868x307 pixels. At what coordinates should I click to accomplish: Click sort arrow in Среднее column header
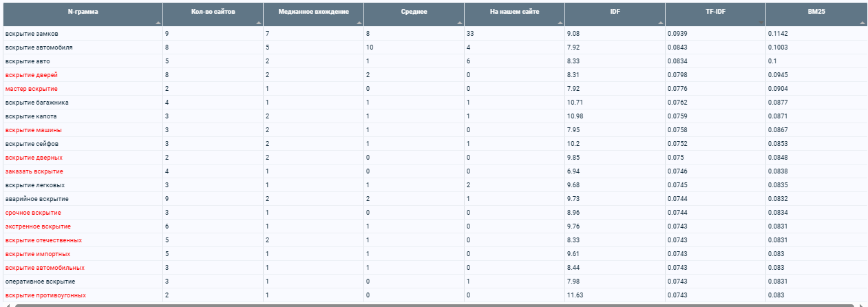point(460,23)
